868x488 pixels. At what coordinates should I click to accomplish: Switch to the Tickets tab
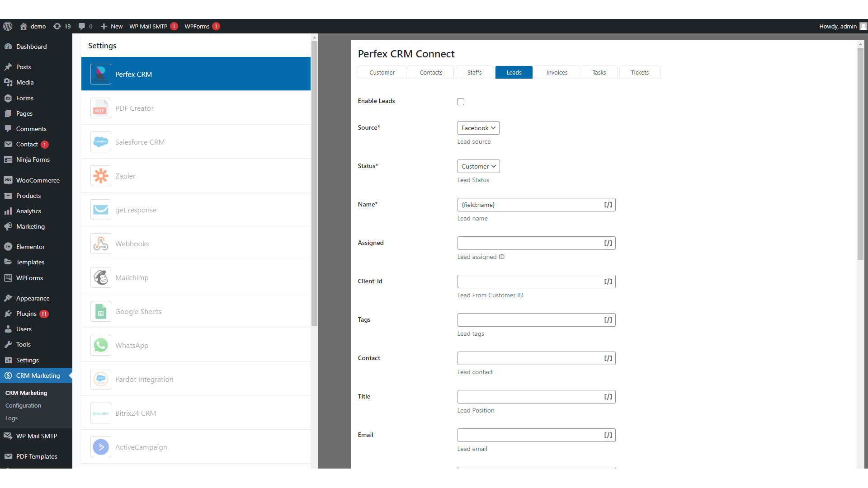pos(639,72)
